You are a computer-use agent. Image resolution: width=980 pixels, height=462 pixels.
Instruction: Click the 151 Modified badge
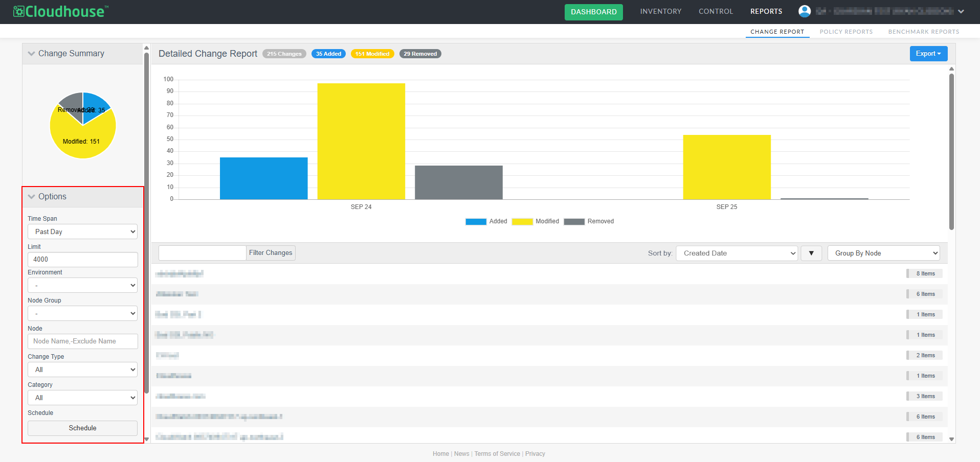pos(372,54)
